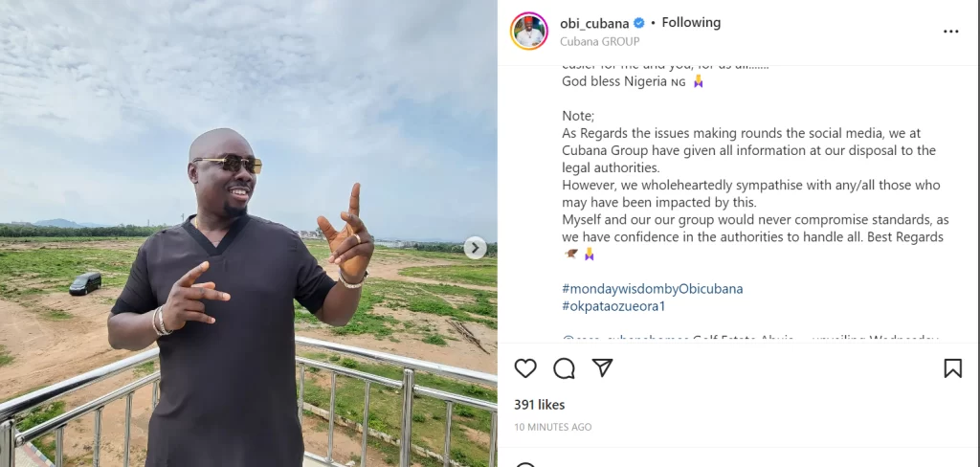Open the obi_cubana username link
Screen dimensions: 980x467
tap(594, 23)
